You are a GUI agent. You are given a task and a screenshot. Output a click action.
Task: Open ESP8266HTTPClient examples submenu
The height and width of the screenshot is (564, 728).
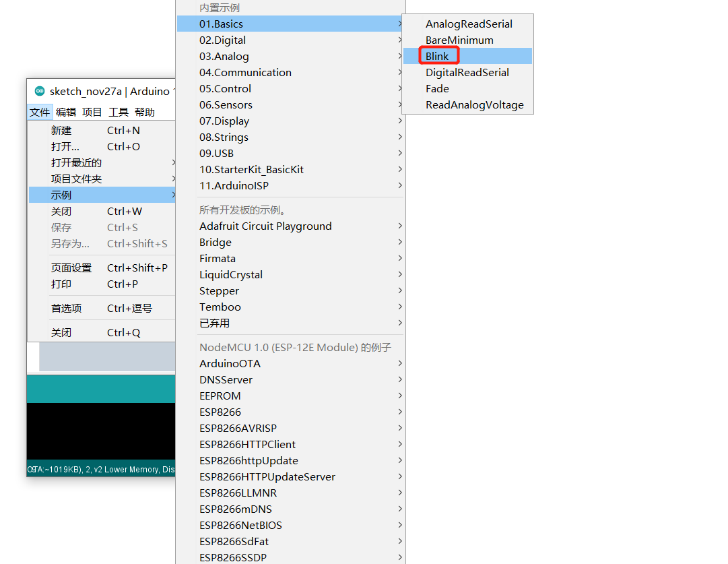pos(290,445)
